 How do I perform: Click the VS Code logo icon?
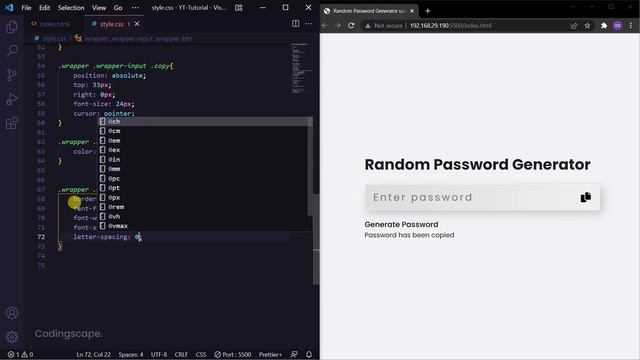9,7
